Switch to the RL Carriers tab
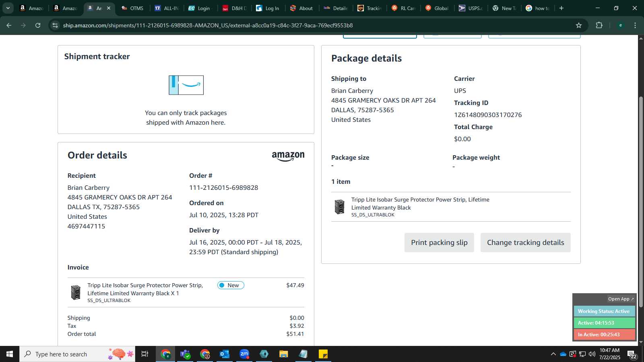Screen dimensions: 644x362 click(x=403, y=8)
